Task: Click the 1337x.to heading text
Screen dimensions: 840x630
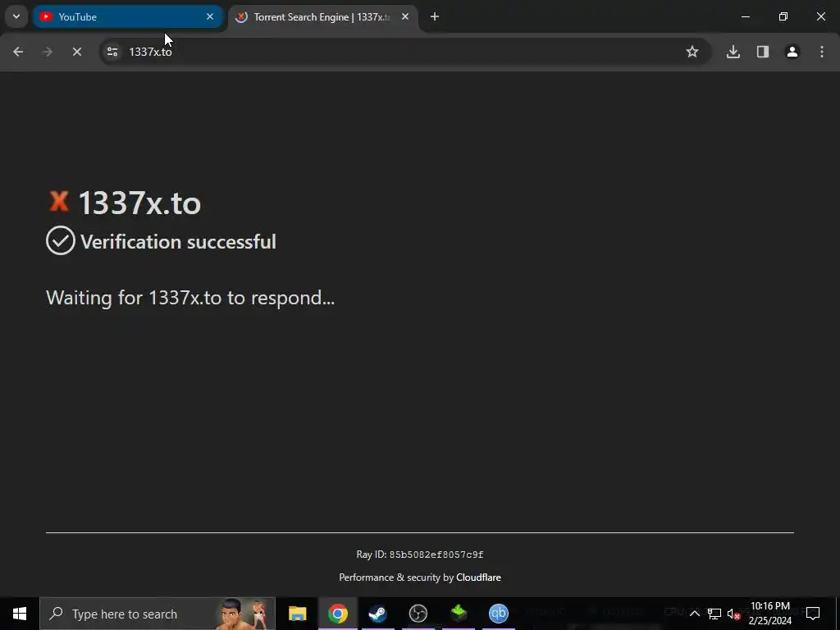Action: point(139,203)
